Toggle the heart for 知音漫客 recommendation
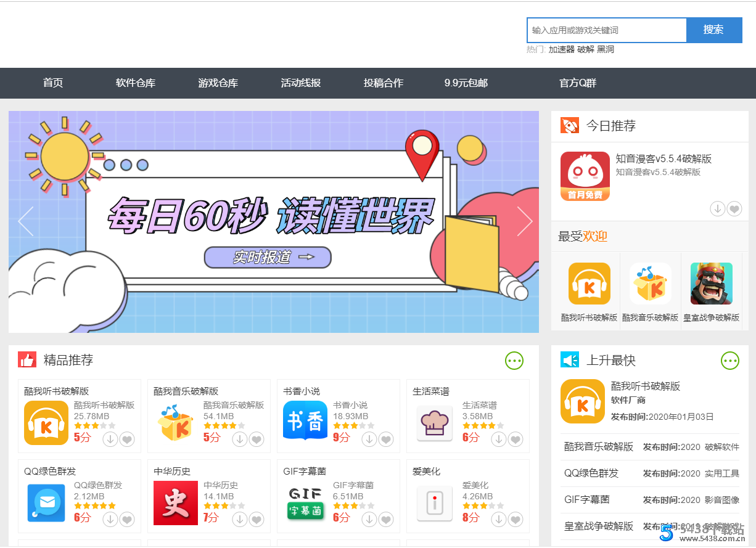Image resolution: width=756 pixels, height=548 pixels. point(734,209)
